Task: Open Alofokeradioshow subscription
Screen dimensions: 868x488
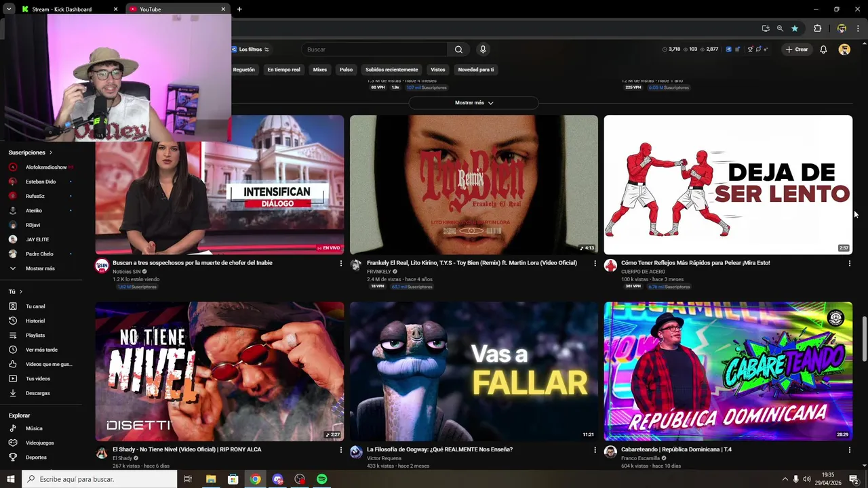Action: coord(41,167)
